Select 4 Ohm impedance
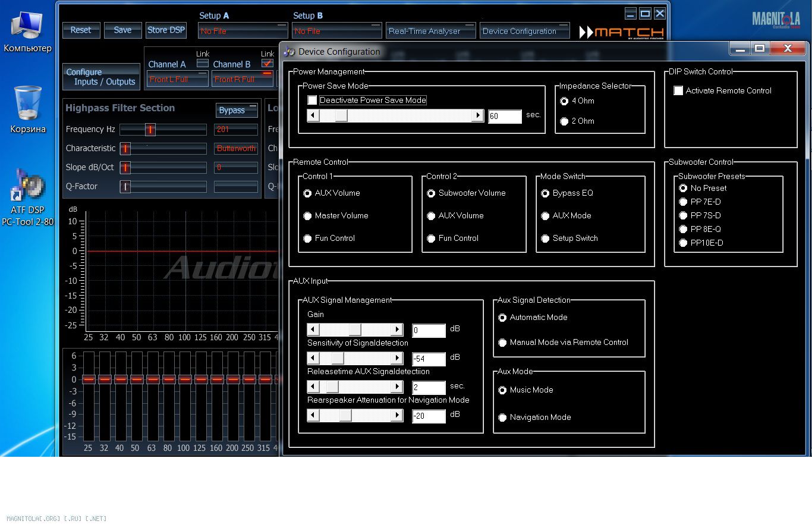 pyautogui.click(x=564, y=101)
